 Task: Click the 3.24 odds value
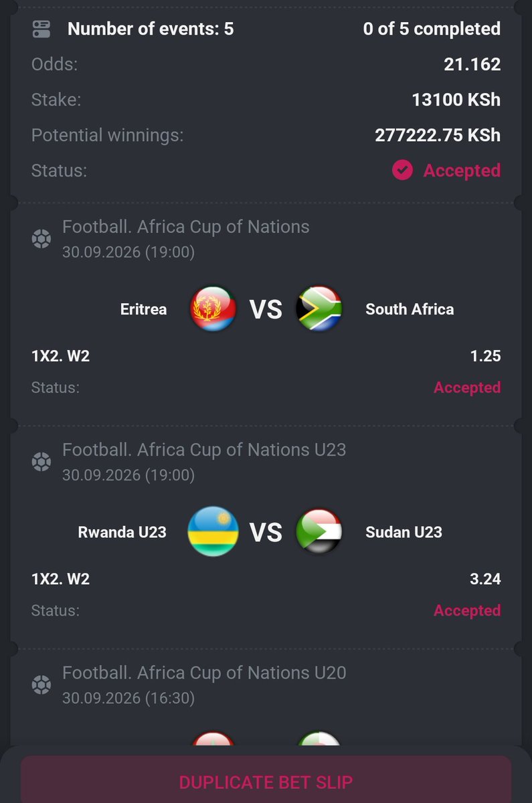coord(486,579)
